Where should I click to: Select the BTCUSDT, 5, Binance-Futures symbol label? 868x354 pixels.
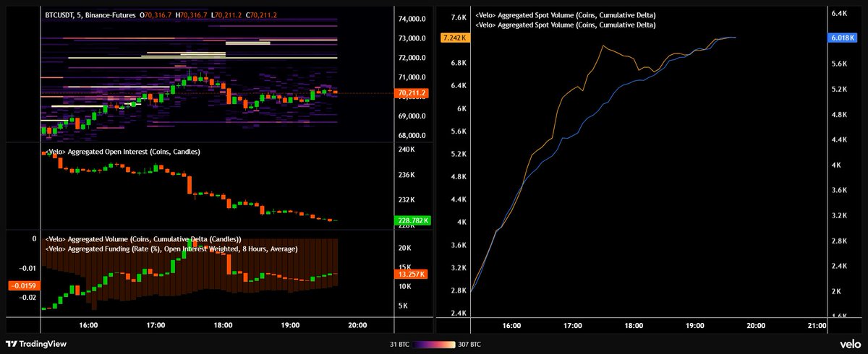point(90,14)
